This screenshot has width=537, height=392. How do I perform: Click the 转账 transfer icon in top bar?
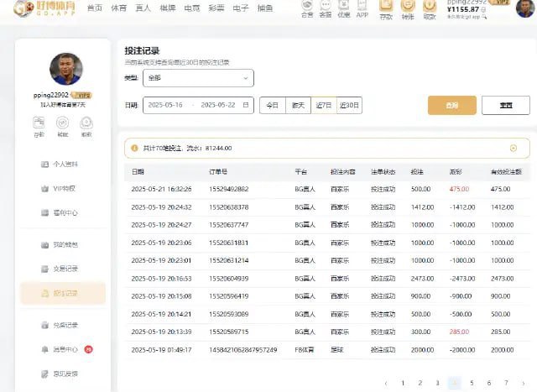[408, 8]
